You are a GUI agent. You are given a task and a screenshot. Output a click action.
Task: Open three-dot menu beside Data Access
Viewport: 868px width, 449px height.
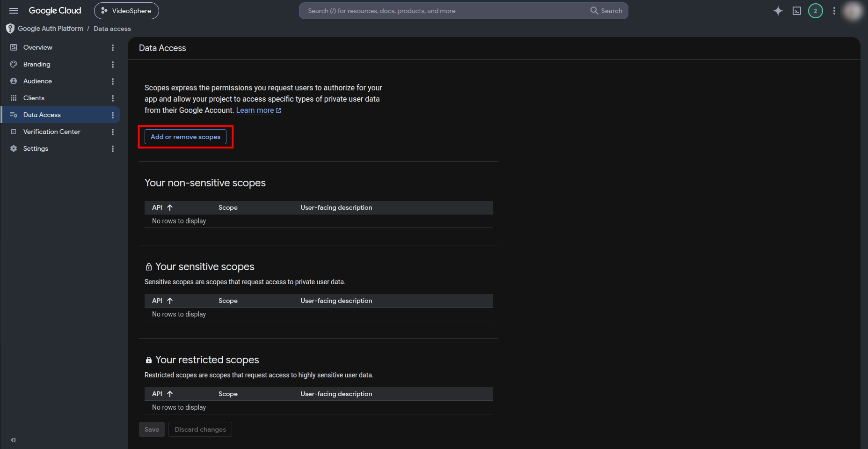click(113, 115)
